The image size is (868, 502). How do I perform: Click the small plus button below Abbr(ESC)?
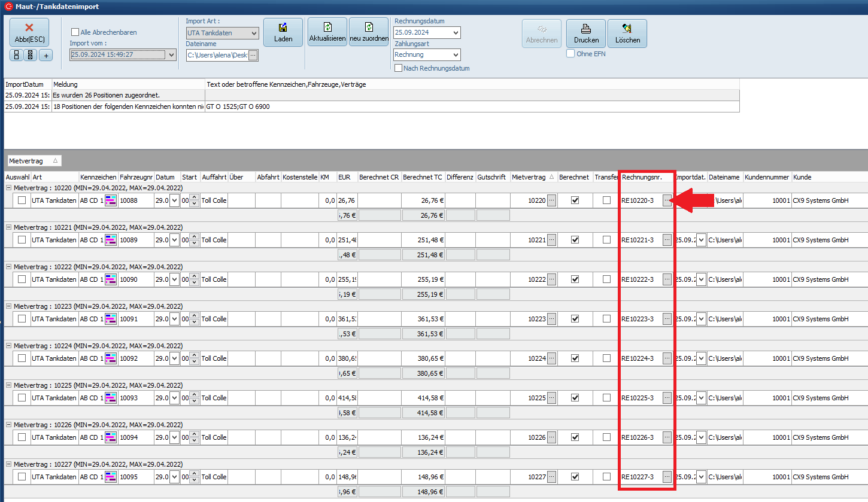46,55
